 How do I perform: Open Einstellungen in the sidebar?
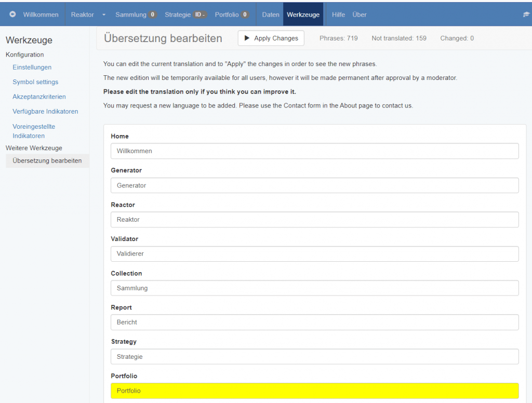pyautogui.click(x=32, y=67)
